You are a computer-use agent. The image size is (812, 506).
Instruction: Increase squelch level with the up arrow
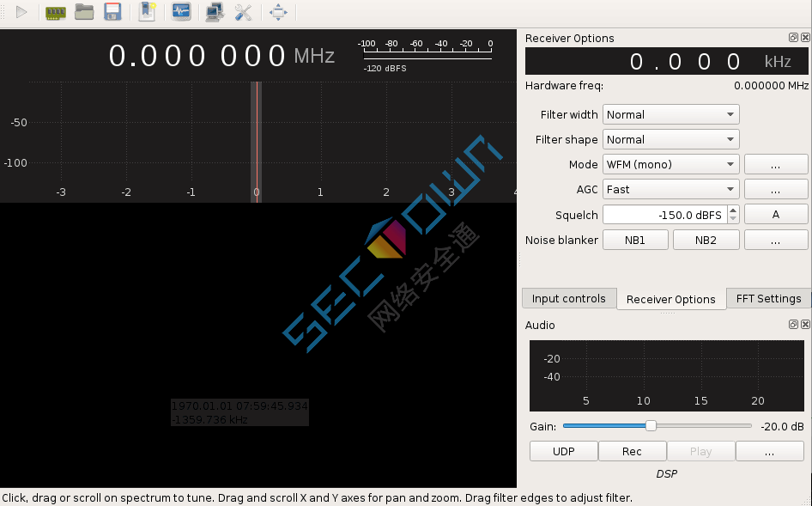pyautogui.click(x=733, y=210)
